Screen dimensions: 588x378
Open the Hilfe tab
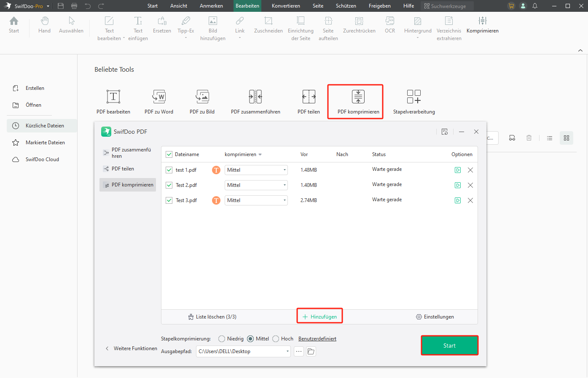tap(408, 6)
